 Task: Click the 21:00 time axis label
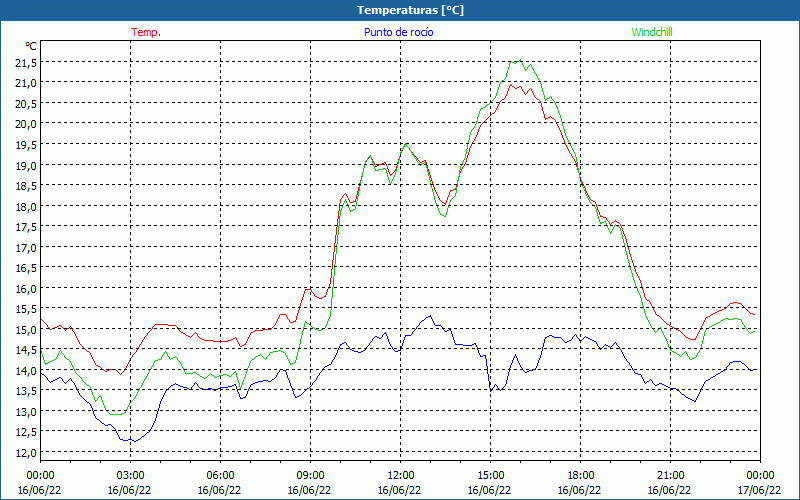click(x=670, y=476)
